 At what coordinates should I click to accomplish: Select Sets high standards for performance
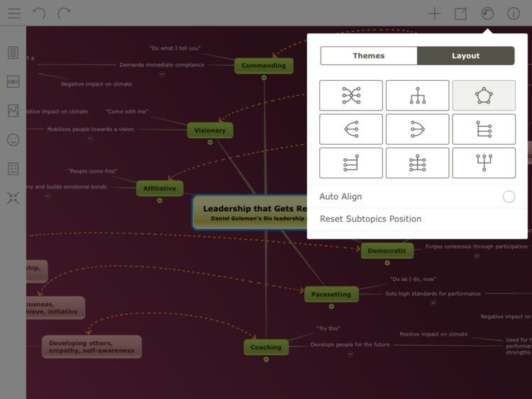tap(433, 293)
